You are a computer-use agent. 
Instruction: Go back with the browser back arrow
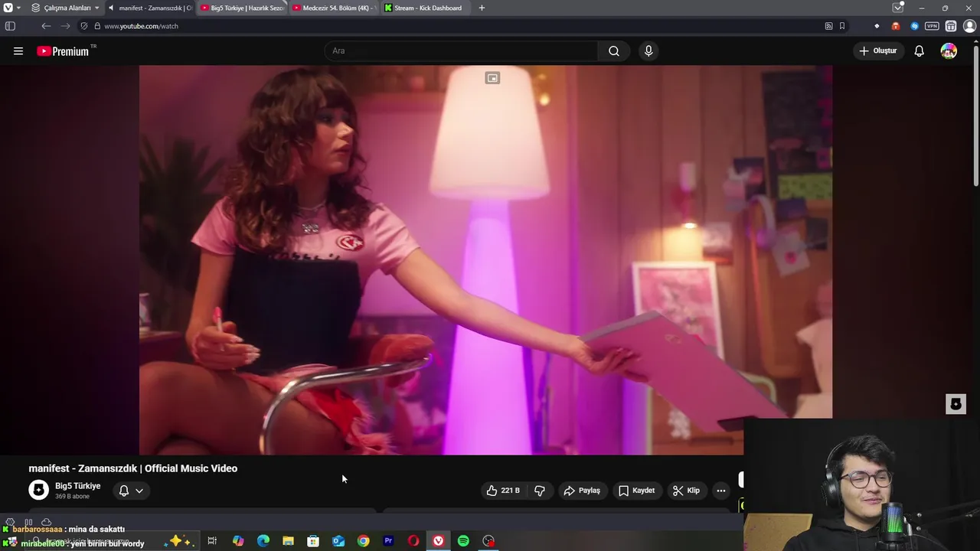pyautogui.click(x=46, y=26)
